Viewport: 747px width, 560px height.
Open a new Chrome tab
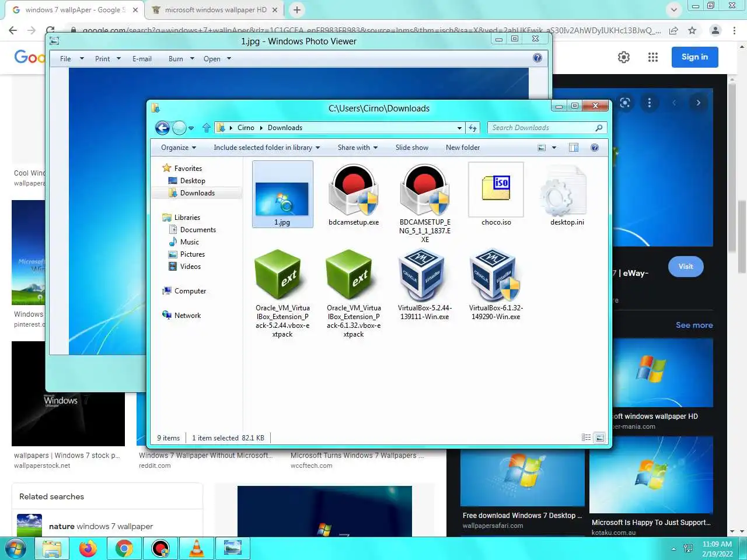(x=297, y=10)
